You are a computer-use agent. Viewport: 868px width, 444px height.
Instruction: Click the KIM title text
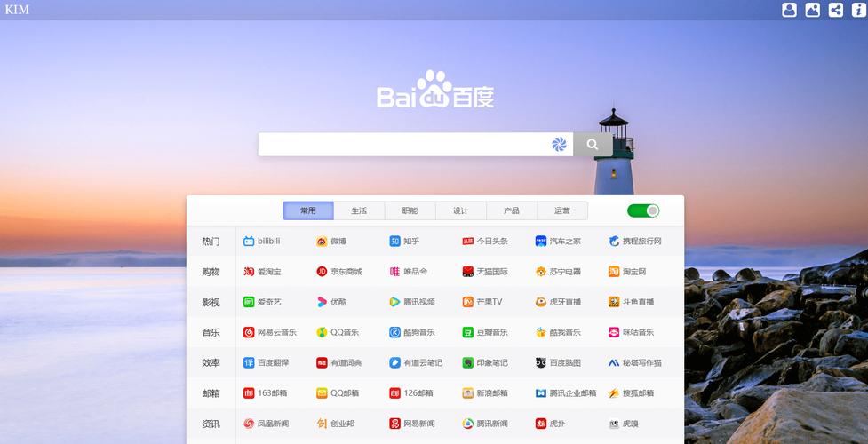(x=17, y=10)
